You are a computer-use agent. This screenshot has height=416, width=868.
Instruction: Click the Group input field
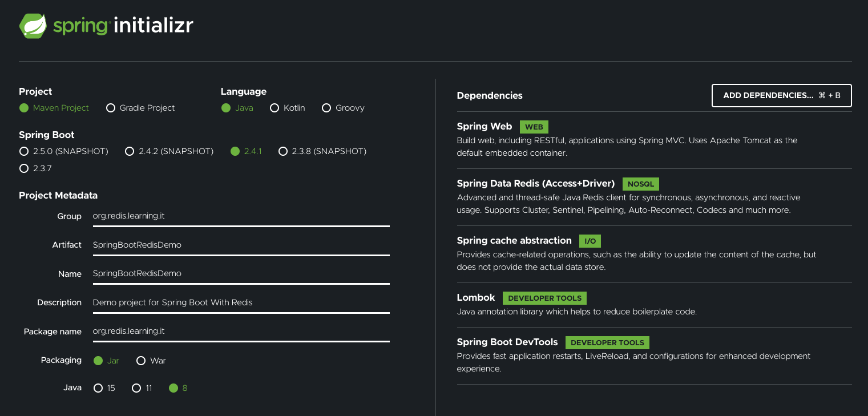pyautogui.click(x=241, y=216)
